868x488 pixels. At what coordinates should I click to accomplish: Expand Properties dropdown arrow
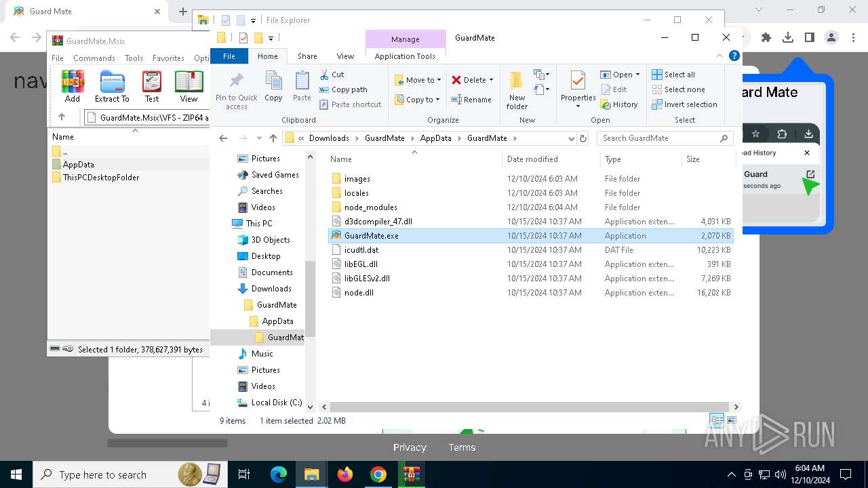pyautogui.click(x=578, y=106)
